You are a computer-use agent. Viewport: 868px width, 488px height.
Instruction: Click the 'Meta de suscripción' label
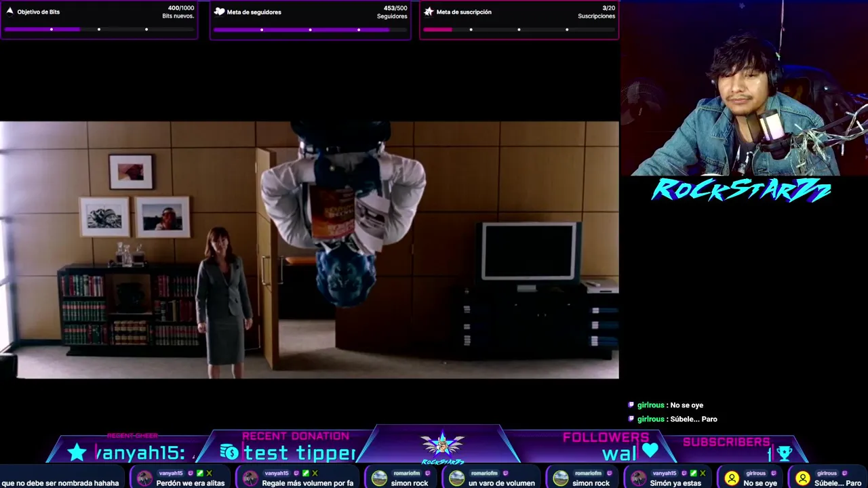[464, 12]
